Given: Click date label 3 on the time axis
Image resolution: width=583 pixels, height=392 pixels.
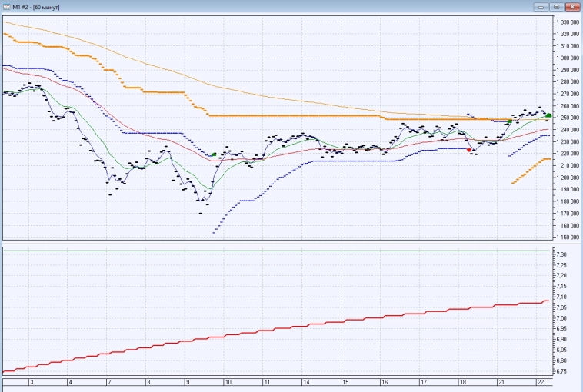Looking at the screenshot, I should tap(30, 382).
